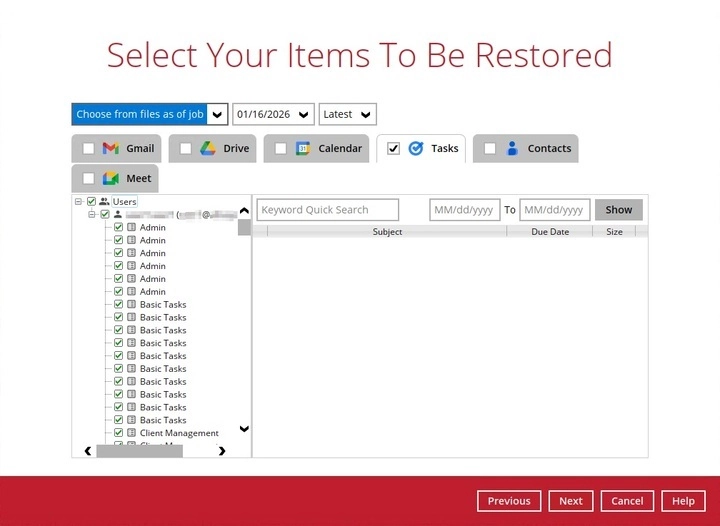The image size is (720, 526).
Task: Click the Keyword Quick Search field
Action: [327, 210]
